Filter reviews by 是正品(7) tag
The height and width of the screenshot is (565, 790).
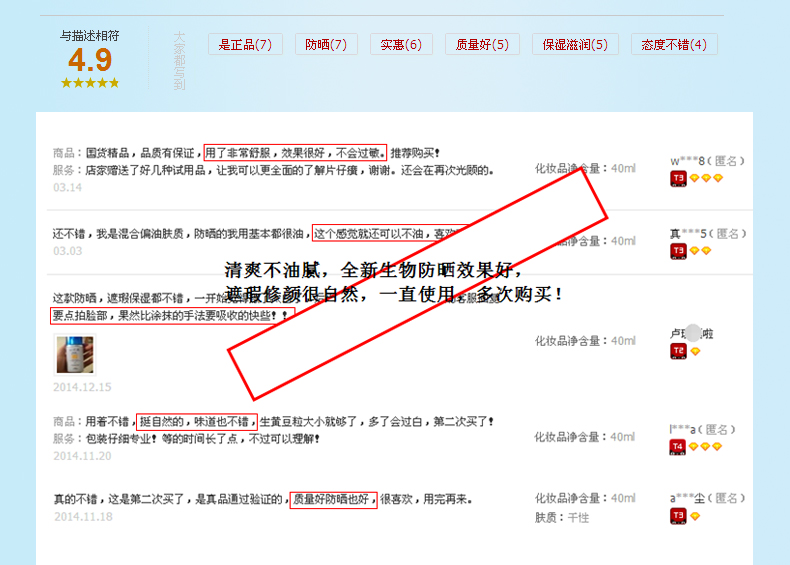pos(245,45)
